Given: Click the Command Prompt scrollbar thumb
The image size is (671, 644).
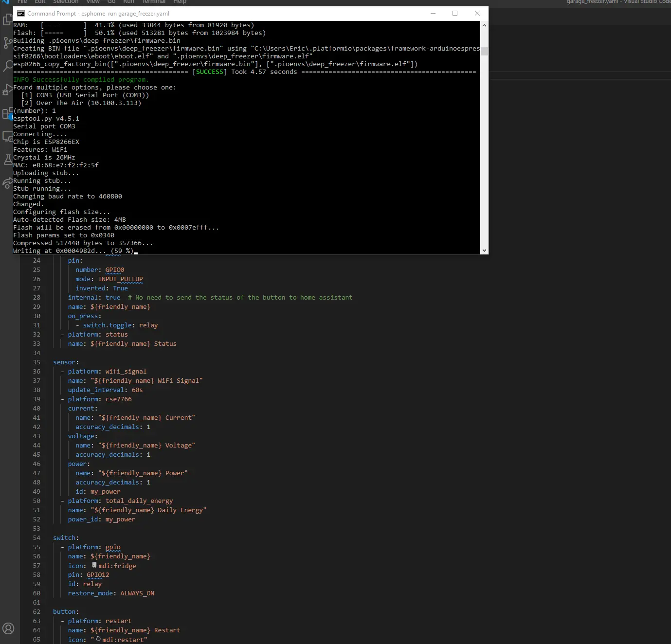Looking at the screenshot, I should point(484,52).
